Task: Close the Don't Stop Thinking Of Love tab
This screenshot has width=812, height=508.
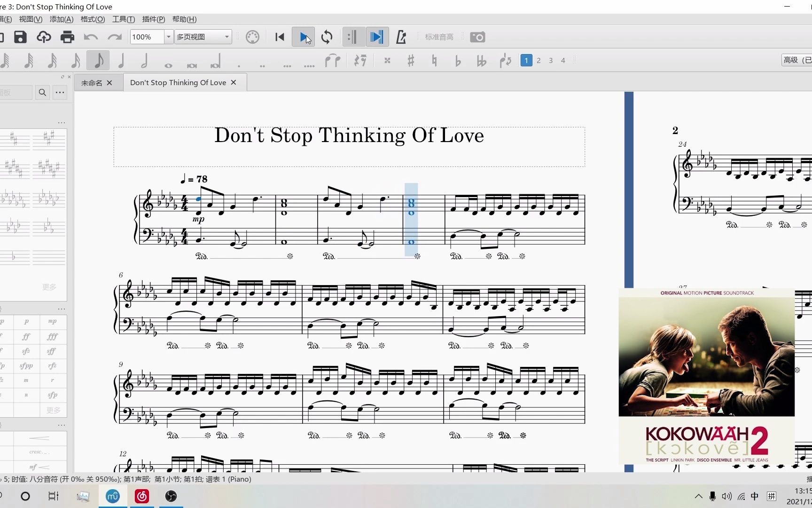Action: pos(234,82)
